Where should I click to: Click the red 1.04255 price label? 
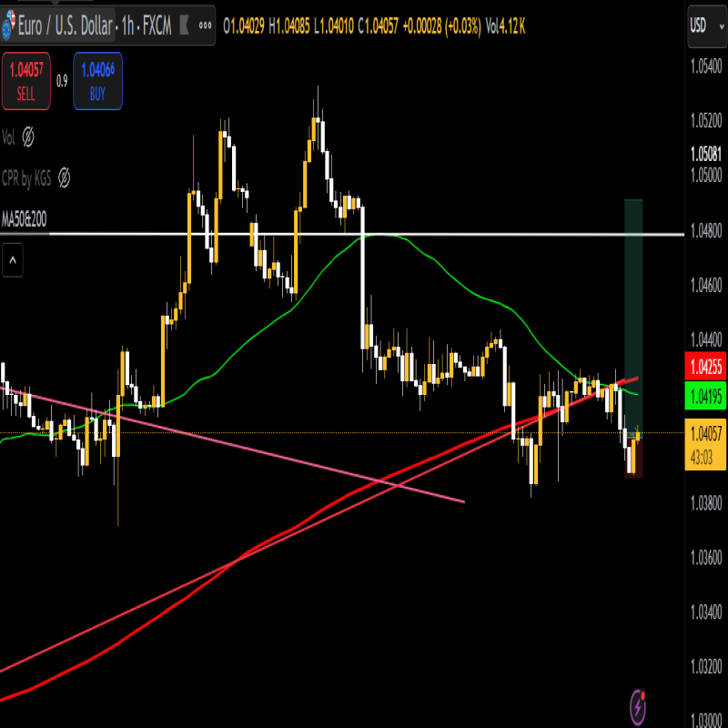click(704, 368)
